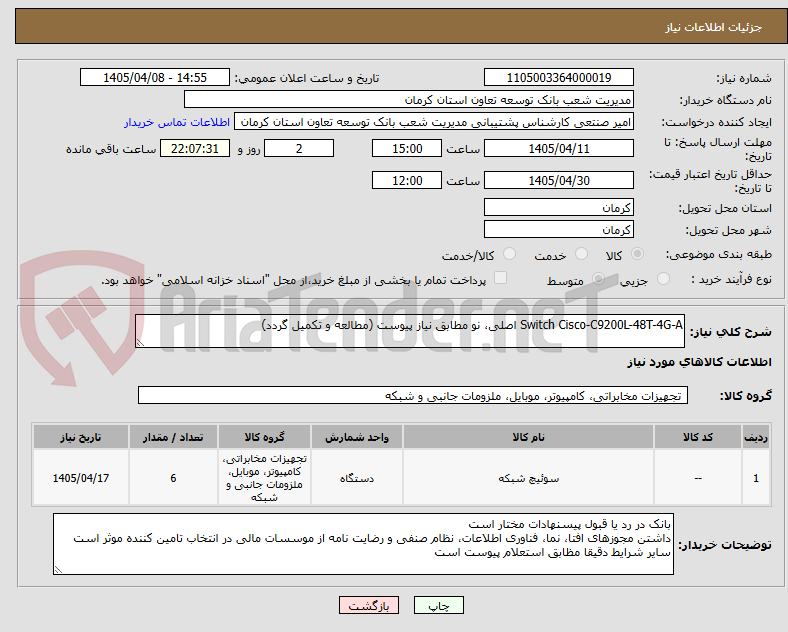Click the buyer organization name field

coord(409,99)
